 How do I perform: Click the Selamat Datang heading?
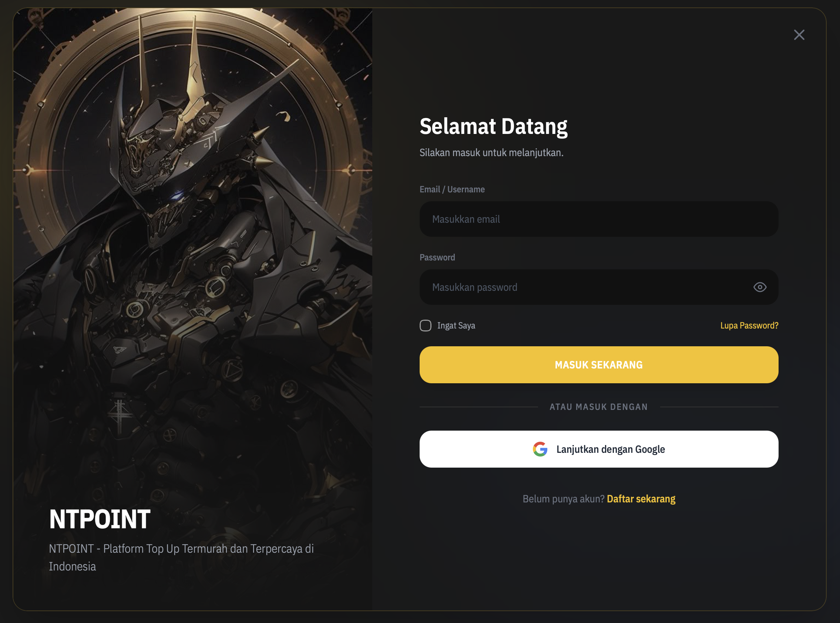tap(493, 126)
